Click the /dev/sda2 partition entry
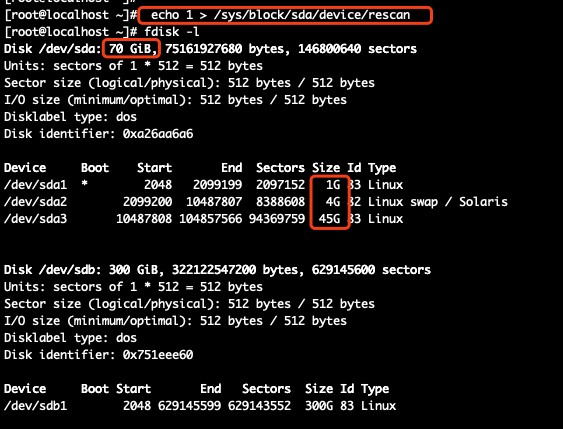The height and width of the screenshot is (429, 563). pos(35,202)
